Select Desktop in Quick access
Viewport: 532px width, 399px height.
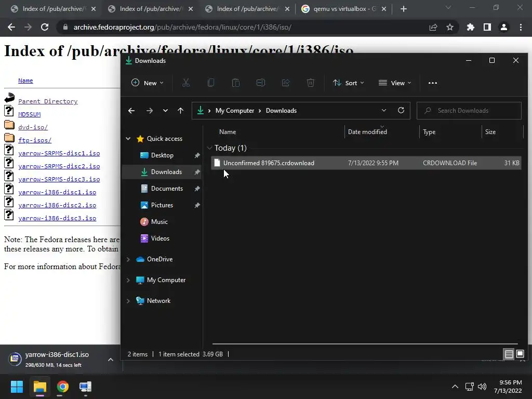(x=162, y=155)
